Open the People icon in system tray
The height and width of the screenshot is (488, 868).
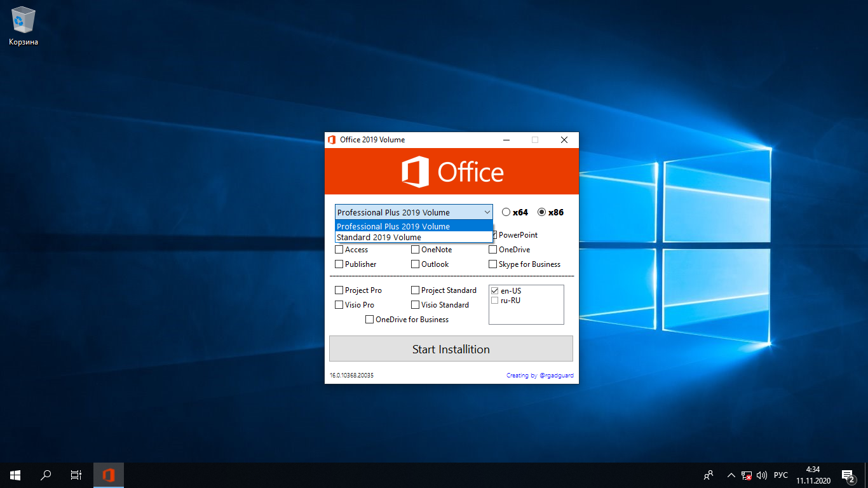(x=709, y=475)
